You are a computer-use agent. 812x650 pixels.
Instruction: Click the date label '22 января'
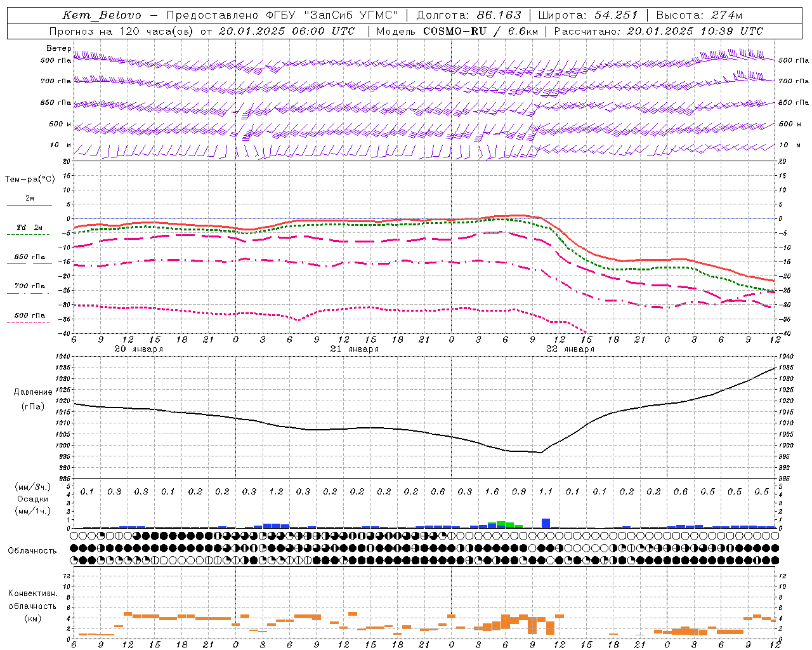tap(570, 349)
